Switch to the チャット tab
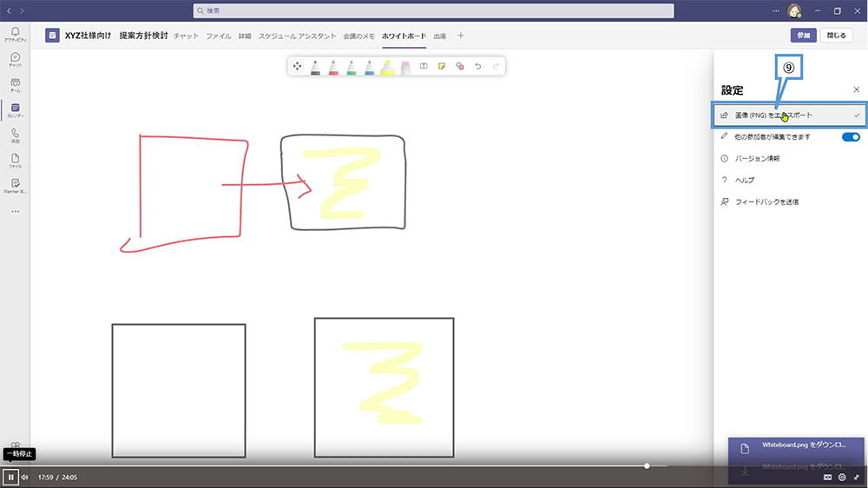 coord(186,36)
